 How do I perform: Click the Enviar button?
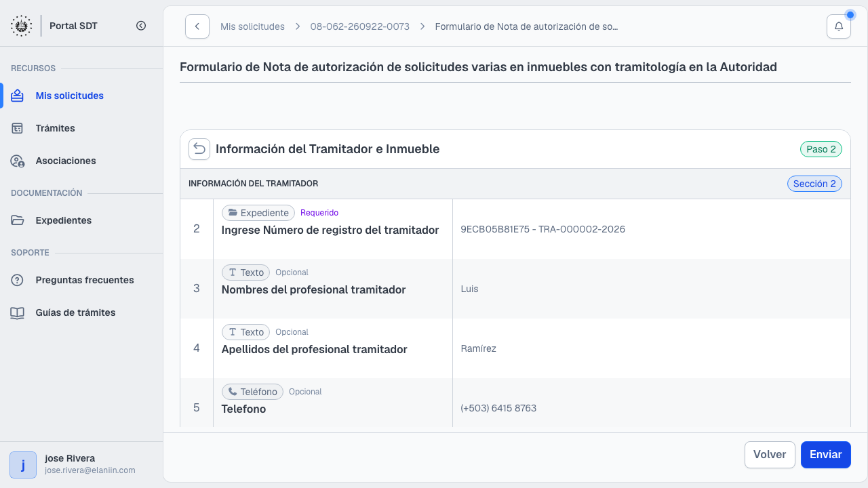(x=826, y=455)
